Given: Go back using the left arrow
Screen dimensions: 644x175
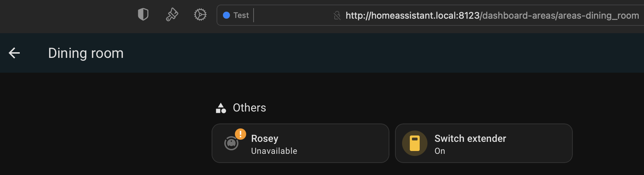Looking at the screenshot, I should (x=14, y=53).
